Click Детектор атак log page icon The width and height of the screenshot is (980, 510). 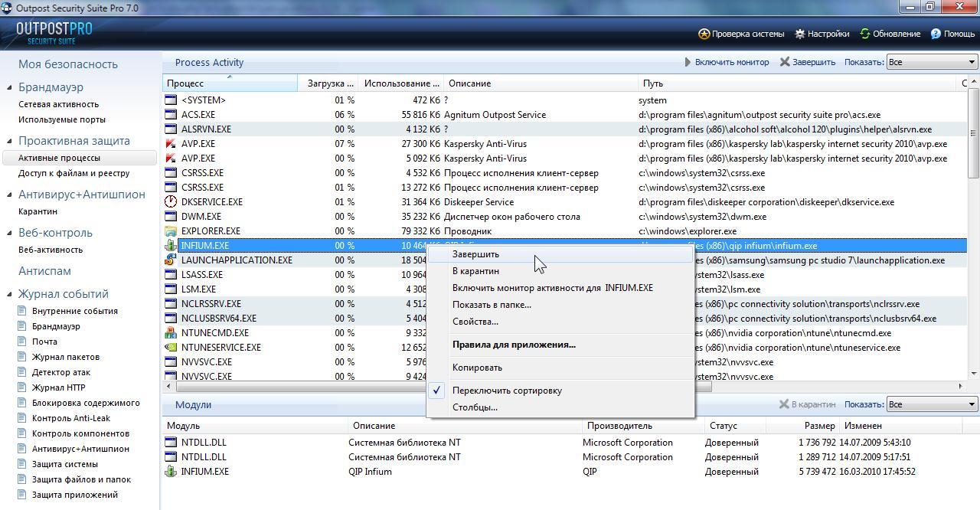click(x=23, y=372)
